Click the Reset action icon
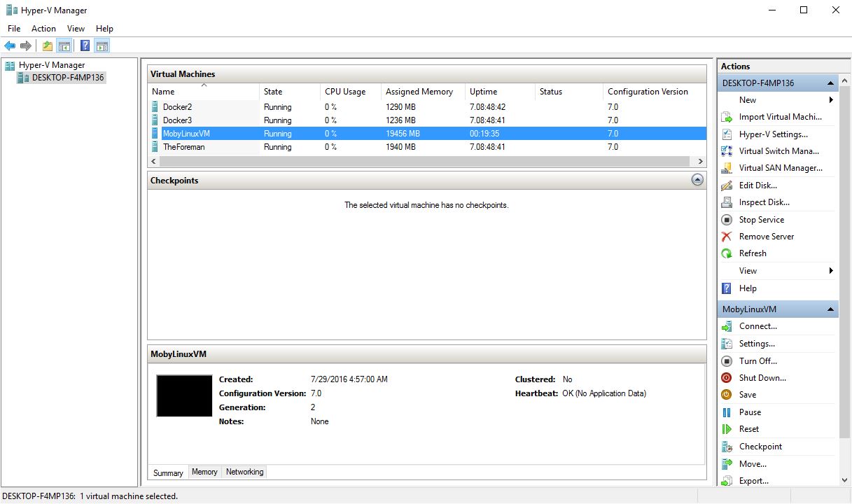This screenshot has width=852, height=504. [x=727, y=429]
